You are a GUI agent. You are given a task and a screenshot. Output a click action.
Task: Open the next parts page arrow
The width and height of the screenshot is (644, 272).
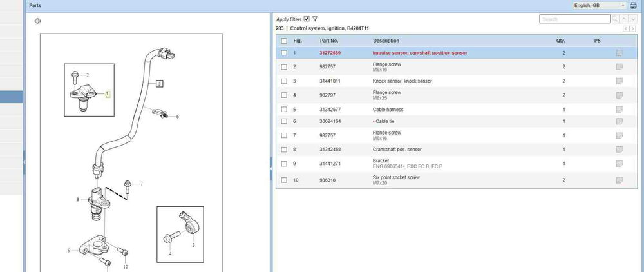point(634,29)
